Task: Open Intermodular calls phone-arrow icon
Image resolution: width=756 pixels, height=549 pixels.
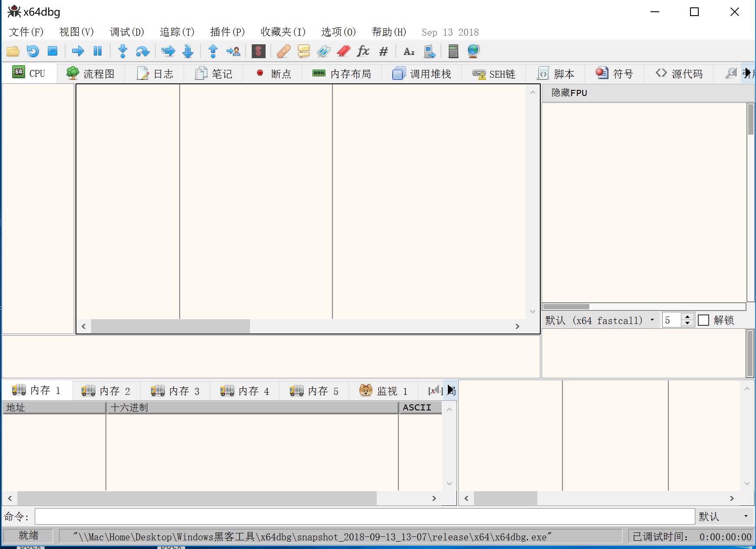Action: [x=429, y=51]
